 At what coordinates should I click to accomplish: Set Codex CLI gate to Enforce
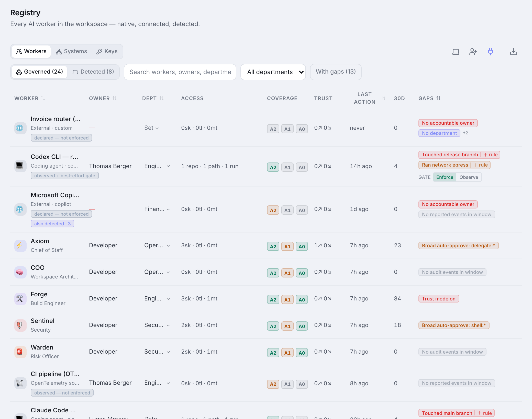tap(445, 177)
